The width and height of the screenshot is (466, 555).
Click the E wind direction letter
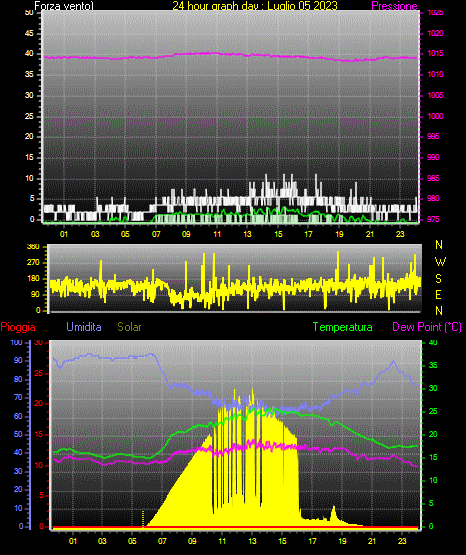(438, 294)
